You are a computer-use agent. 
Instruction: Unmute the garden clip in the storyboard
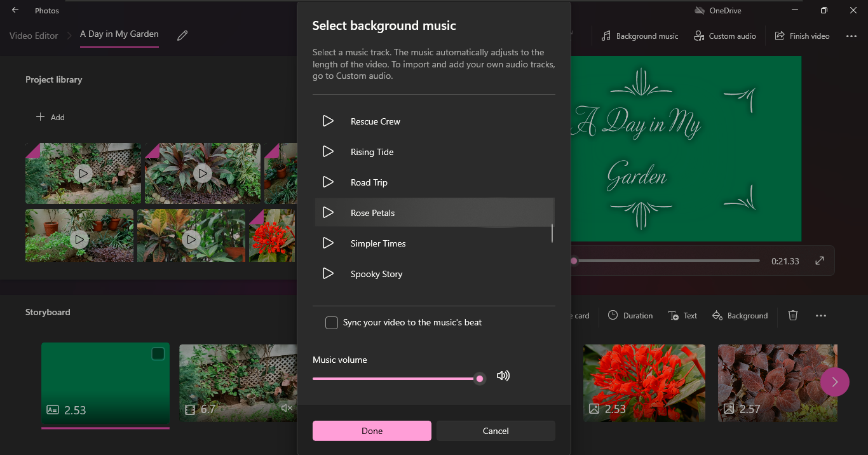(287, 409)
